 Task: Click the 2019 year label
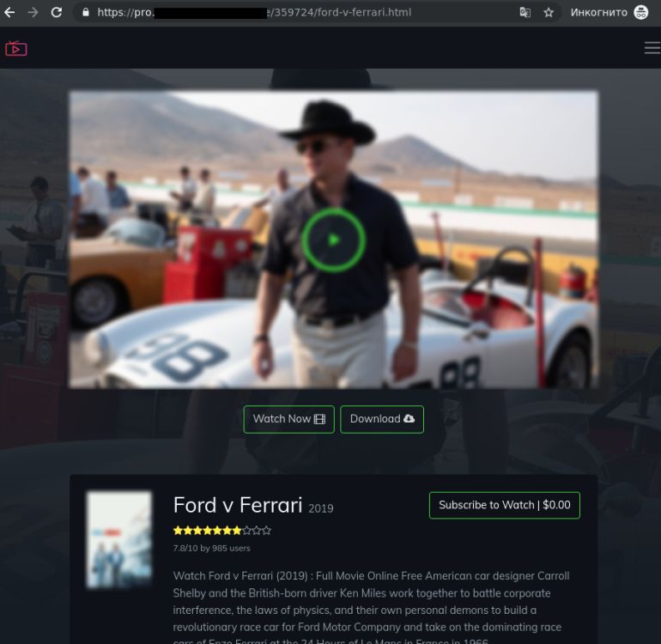[x=321, y=508]
